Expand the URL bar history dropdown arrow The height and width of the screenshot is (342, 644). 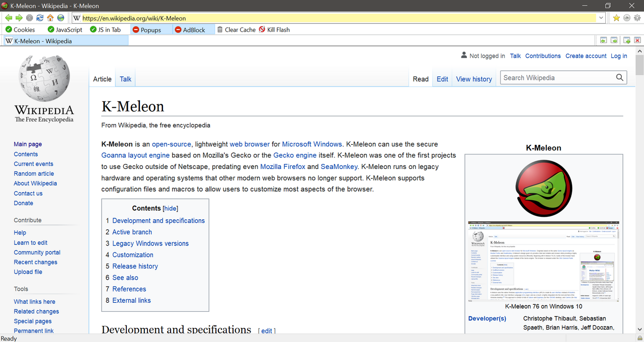pyautogui.click(x=601, y=18)
